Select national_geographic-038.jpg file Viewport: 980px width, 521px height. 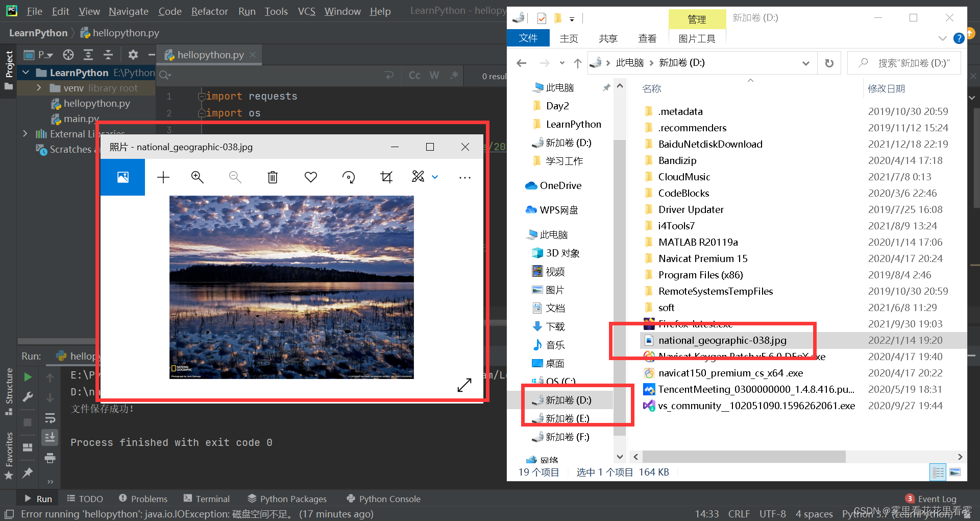point(722,340)
